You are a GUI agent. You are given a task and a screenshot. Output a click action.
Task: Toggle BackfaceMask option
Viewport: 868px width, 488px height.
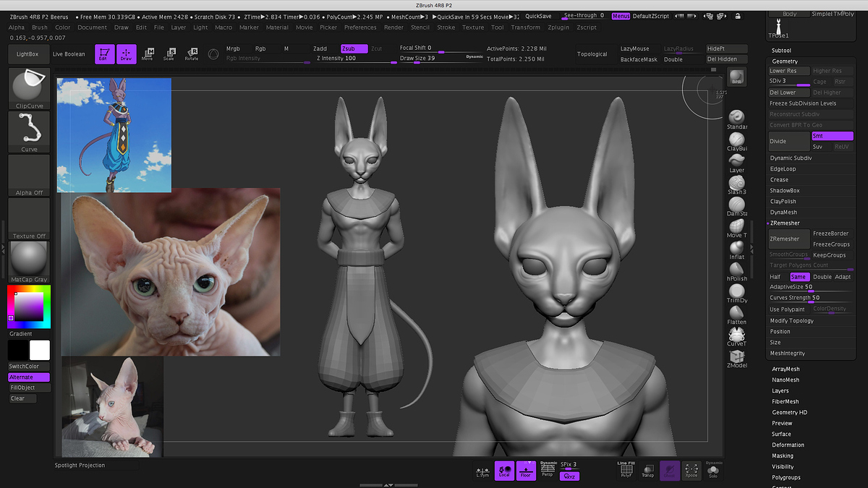[639, 59]
